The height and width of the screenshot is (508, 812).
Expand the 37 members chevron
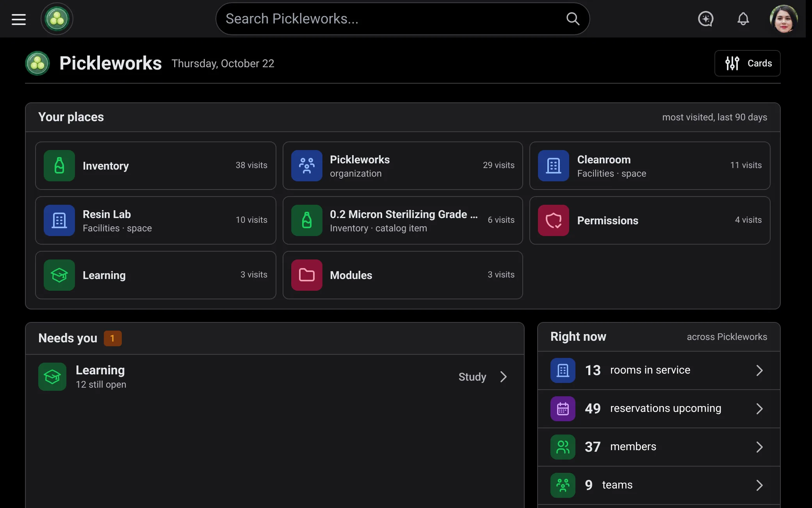click(x=759, y=447)
